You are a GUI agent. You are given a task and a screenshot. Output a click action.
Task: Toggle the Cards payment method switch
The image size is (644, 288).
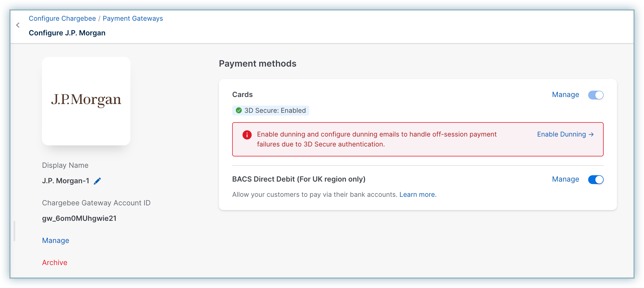[596, 95]
